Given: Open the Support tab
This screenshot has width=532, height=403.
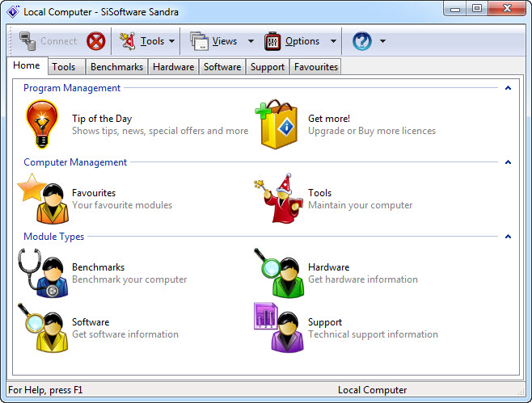Looking at the screenshot, I should 268,67.
